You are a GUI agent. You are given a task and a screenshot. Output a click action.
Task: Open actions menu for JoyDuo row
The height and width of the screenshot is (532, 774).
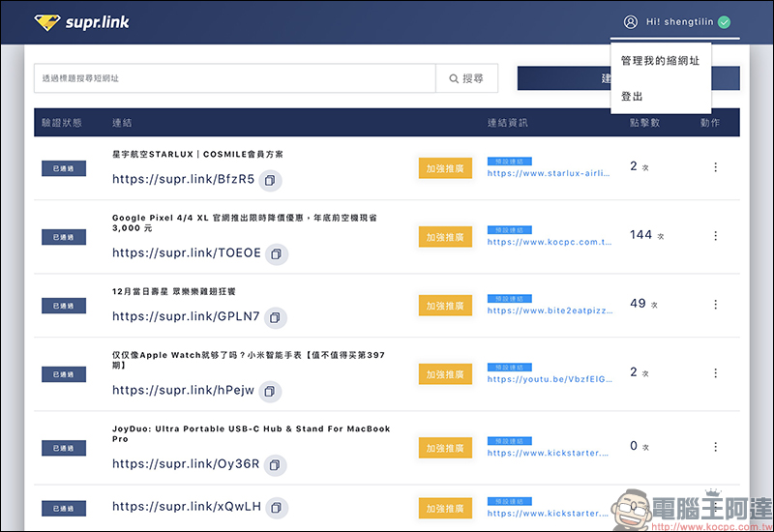pyautogui.click(x=715, y=447)
